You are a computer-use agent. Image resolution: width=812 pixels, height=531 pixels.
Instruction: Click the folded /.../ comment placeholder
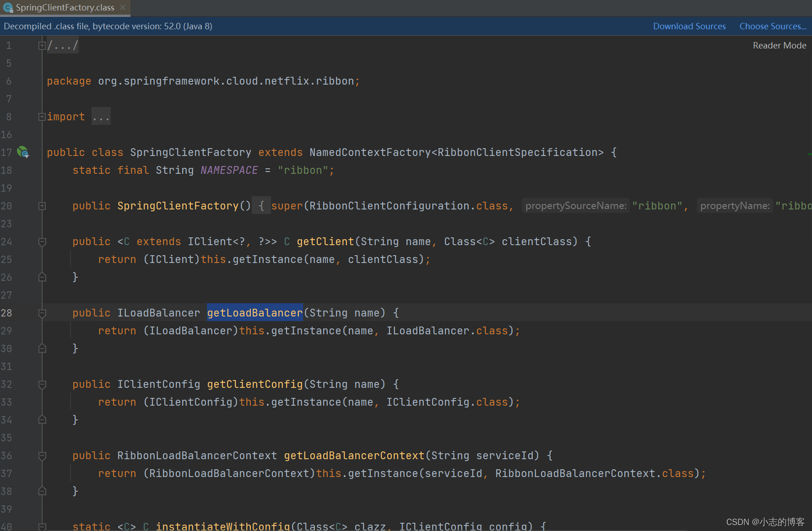pyautogui.click(x=63, y=45)
